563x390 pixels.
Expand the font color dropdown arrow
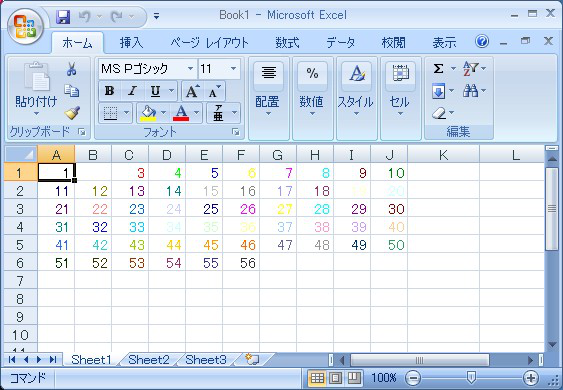coord(196,113)
